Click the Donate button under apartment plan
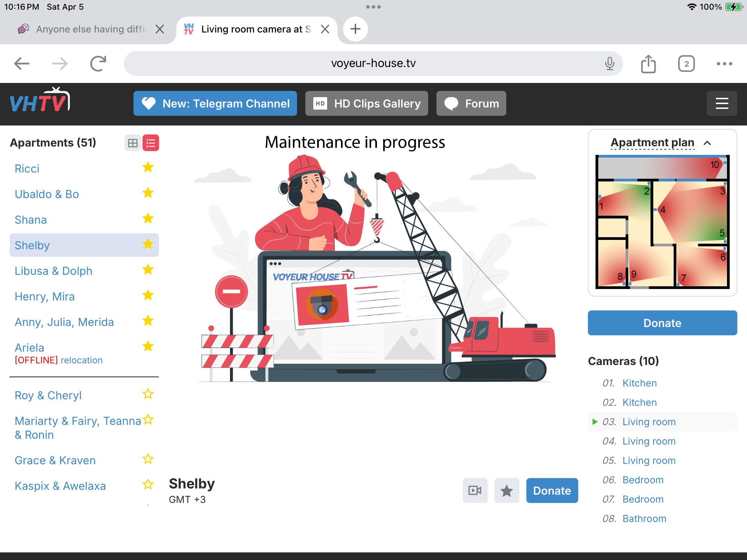This screenshot has width=747, height=560. [x=662, y=323]
